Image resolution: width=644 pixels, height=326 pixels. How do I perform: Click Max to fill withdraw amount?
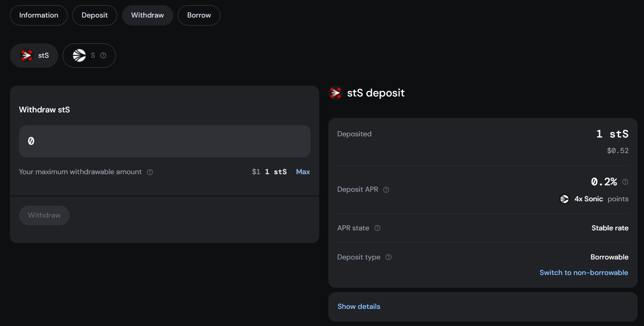coord(303,172)
